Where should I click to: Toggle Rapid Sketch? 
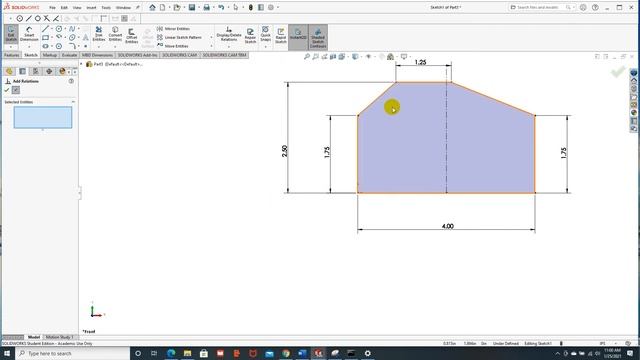280,36
